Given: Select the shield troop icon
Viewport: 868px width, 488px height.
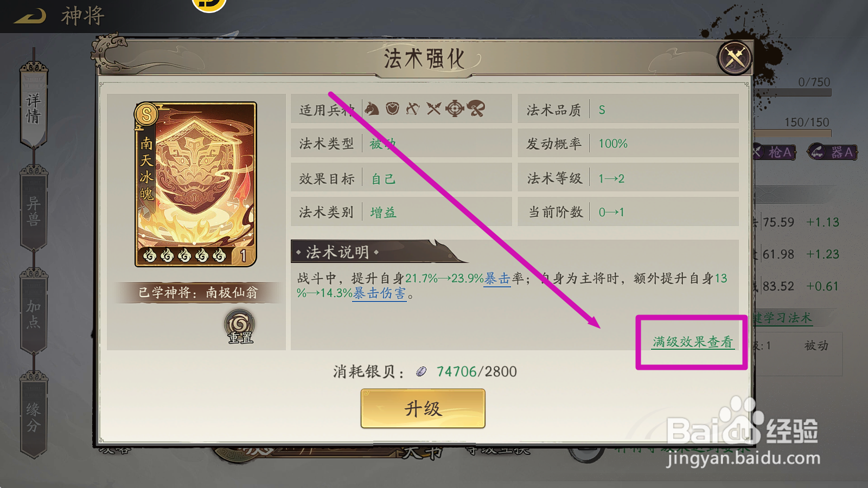Looking at the screenshot, I should click(x=392, y=109).
